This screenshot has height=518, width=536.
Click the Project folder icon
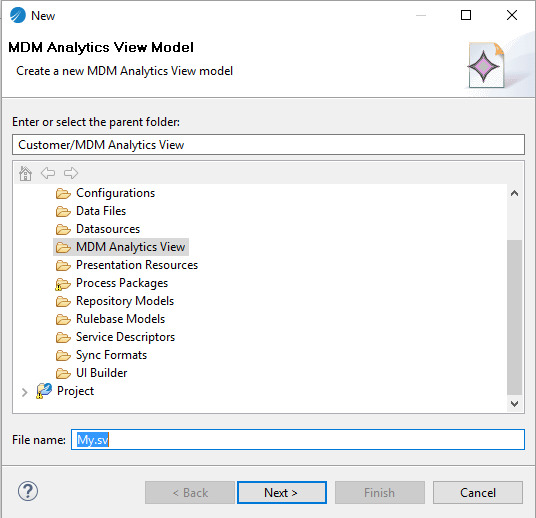(44, 391)
